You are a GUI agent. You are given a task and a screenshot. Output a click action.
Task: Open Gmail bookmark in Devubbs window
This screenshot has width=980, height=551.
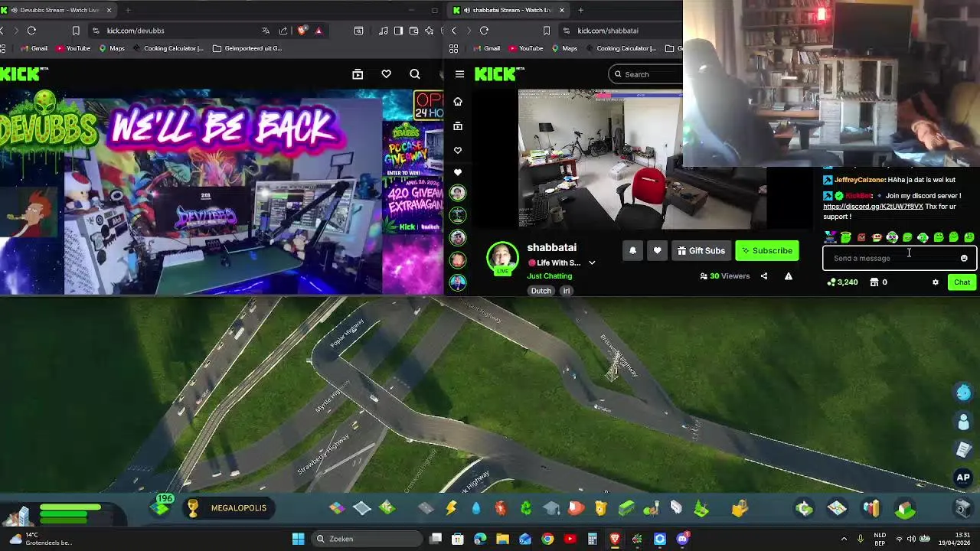(34, 48)
